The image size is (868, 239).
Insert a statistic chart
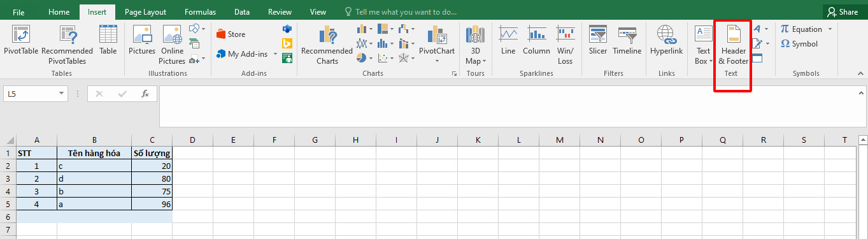[386, 43]
